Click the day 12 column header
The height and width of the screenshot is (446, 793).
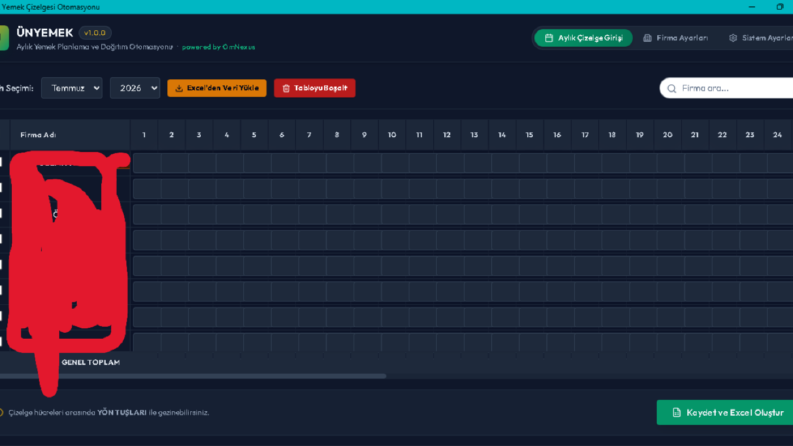(x=447, y=135)
